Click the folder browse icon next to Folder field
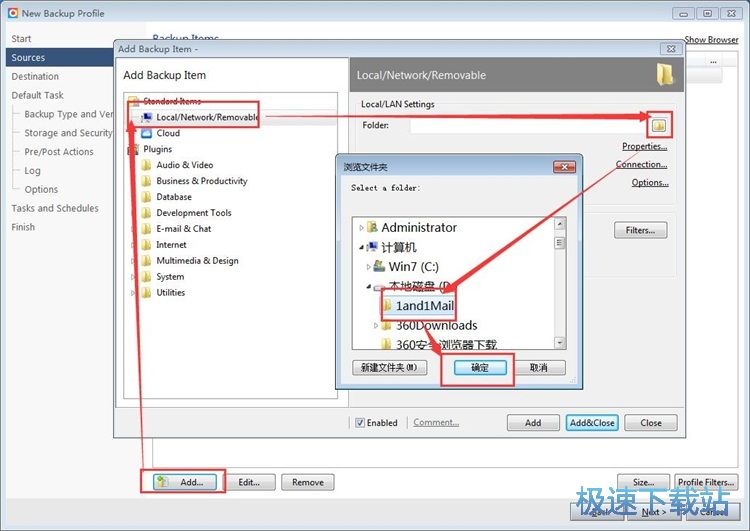Image resolution: width=750 pixels, height=531 pixels. tap(659, 125)
